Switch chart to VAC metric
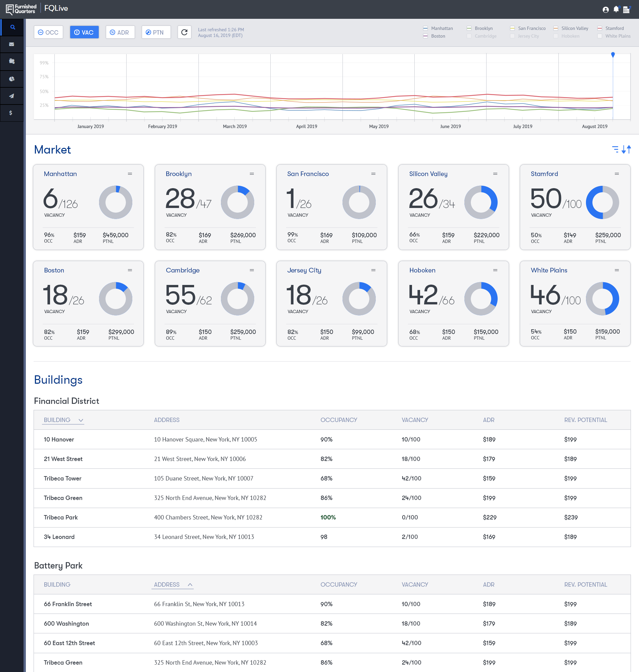 [x=85, y=32]
